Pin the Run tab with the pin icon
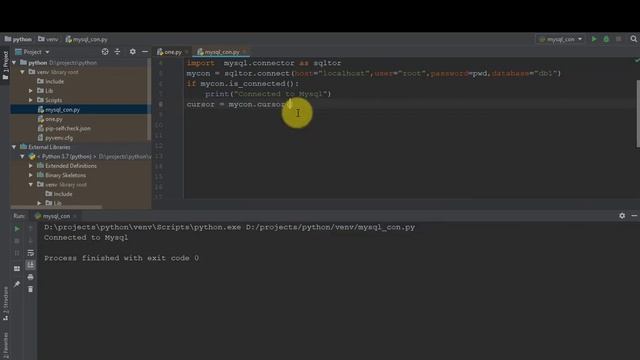640x360 pixels. [17, 284]
